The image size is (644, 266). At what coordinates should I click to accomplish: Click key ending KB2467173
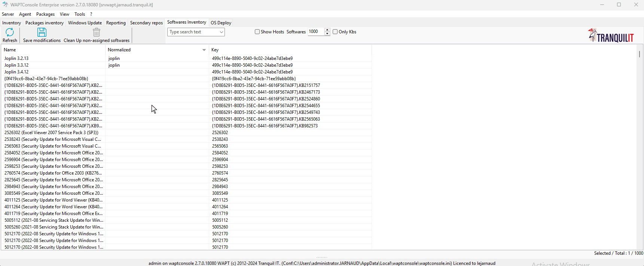[266, 92]
